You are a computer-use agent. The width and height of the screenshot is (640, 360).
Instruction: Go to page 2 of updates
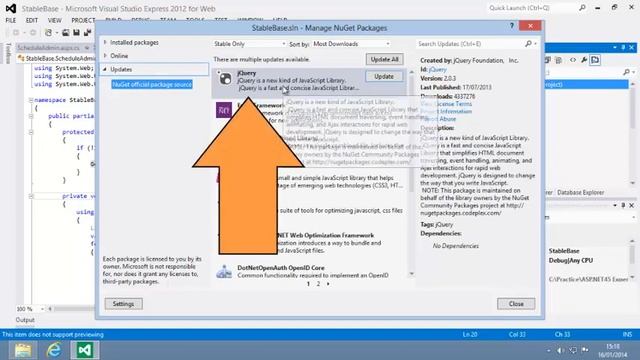(318, 284)
